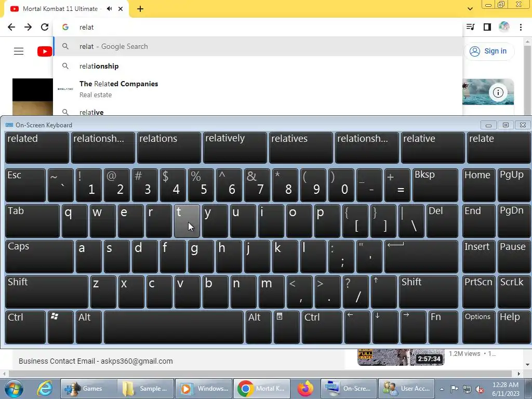Viewport: 532px width, 399px height.
Task: Switch to Windows Media Player taskbar item
Action: pyautogui.click(x=204, y=389)
